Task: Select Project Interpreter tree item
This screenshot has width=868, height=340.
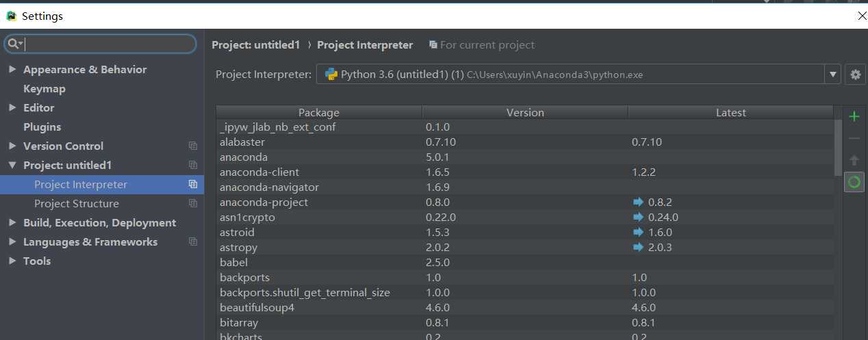Action: pyautogui.click(x=102, y=184)
